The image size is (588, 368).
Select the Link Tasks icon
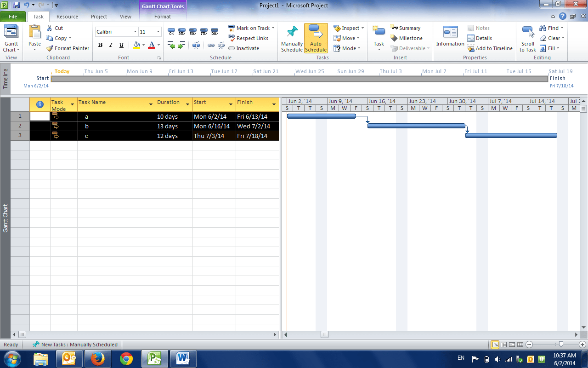[x=212, y=45]
